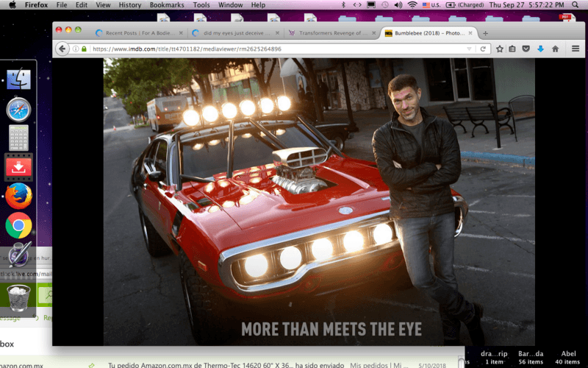
Task: Open the History menu
Action: coord(130,5)
